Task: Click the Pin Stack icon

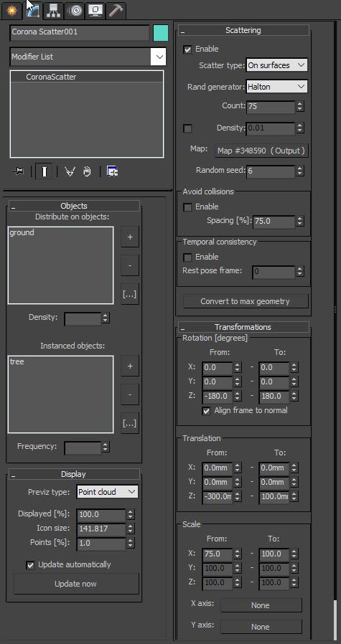Action: click(19, 171)
